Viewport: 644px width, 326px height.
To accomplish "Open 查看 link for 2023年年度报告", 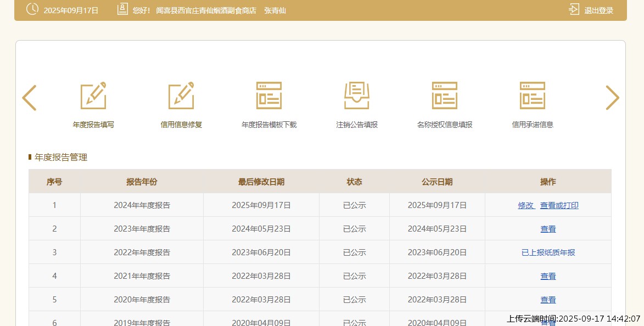I will pos(548,229).
